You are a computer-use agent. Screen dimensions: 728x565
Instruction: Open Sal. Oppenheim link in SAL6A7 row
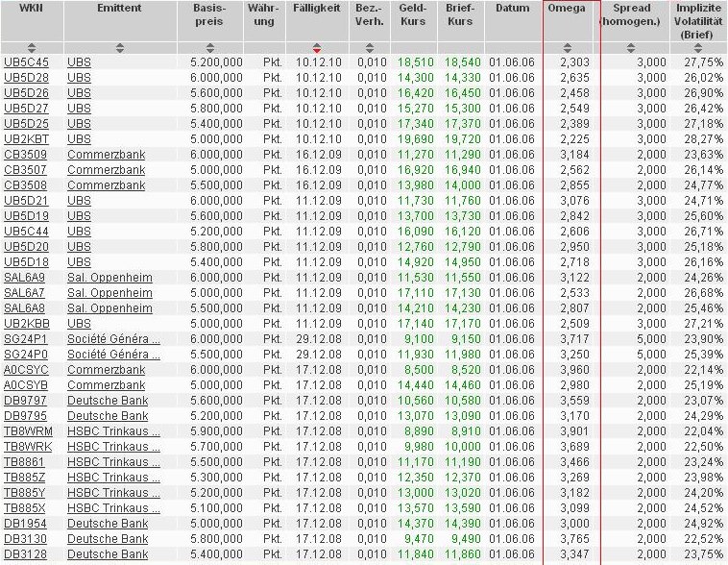coord(109,293)
